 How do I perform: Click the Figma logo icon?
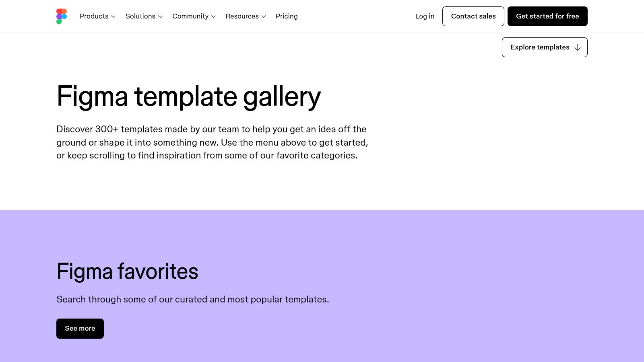click(62, 16)
